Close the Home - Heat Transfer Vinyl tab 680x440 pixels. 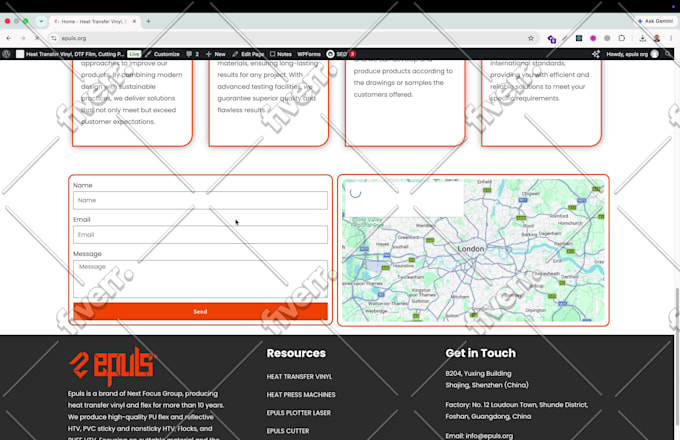tap(134, 21)
